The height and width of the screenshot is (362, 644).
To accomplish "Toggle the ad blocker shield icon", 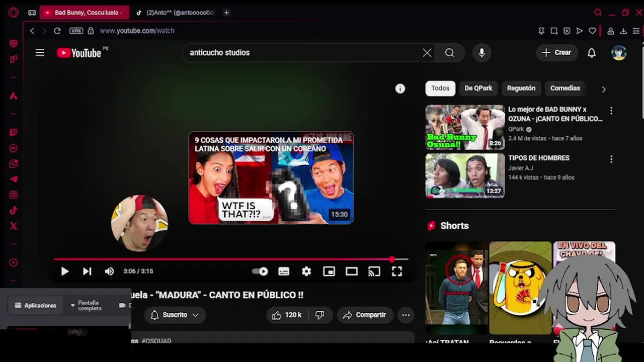I will click(x=567, y=31).
